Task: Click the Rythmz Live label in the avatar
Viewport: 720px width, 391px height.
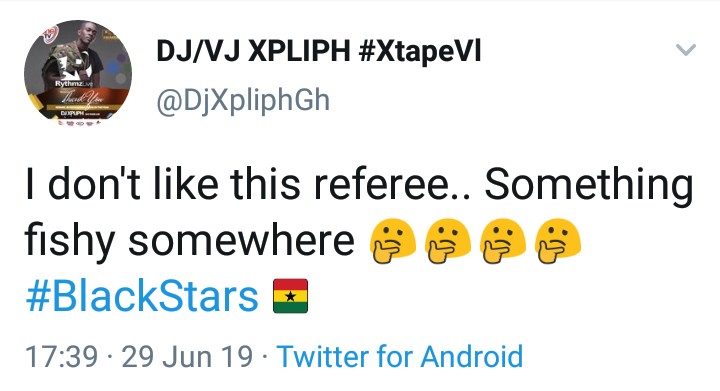Action: click(x=73, y=84)
